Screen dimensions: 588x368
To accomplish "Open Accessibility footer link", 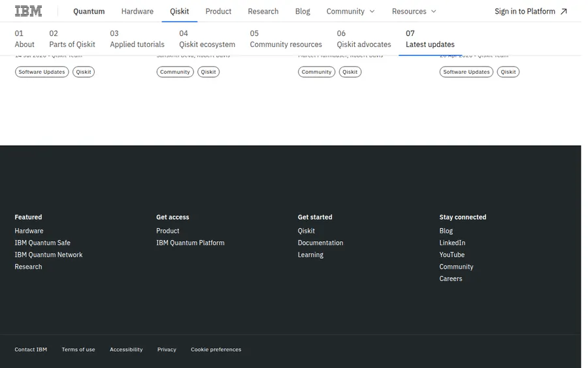I will coord(126,350).
